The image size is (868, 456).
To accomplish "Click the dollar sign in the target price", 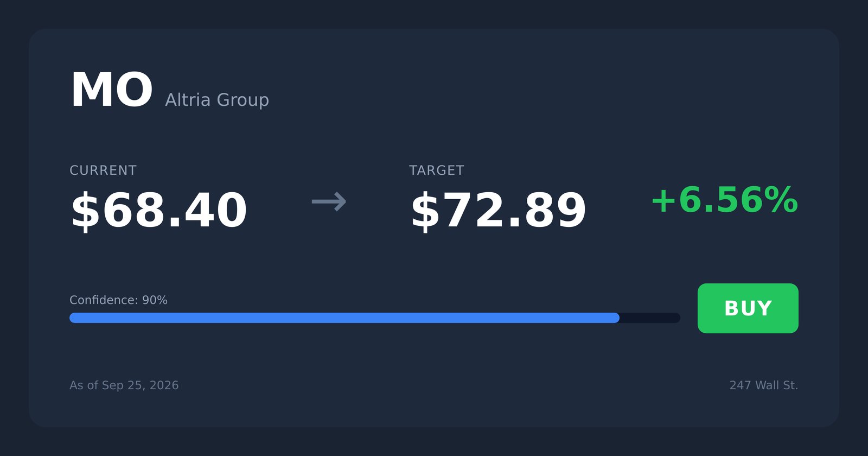I will point(425,211).
